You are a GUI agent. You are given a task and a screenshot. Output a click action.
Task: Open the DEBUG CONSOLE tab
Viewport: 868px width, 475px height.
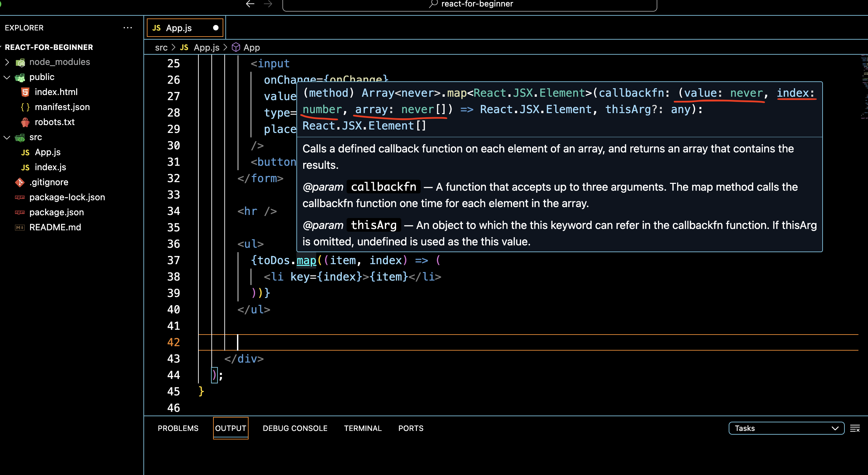click(x=295, y=428)
